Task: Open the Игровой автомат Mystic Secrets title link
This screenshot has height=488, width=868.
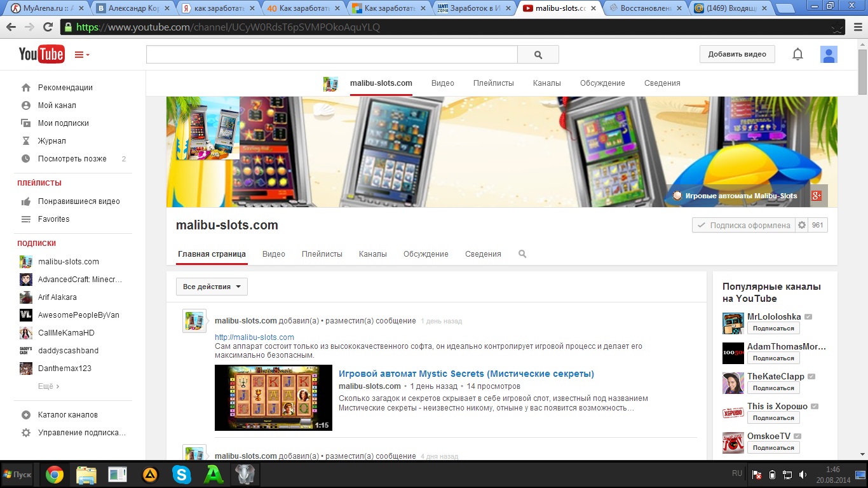Action: click(x=466, y=374)
